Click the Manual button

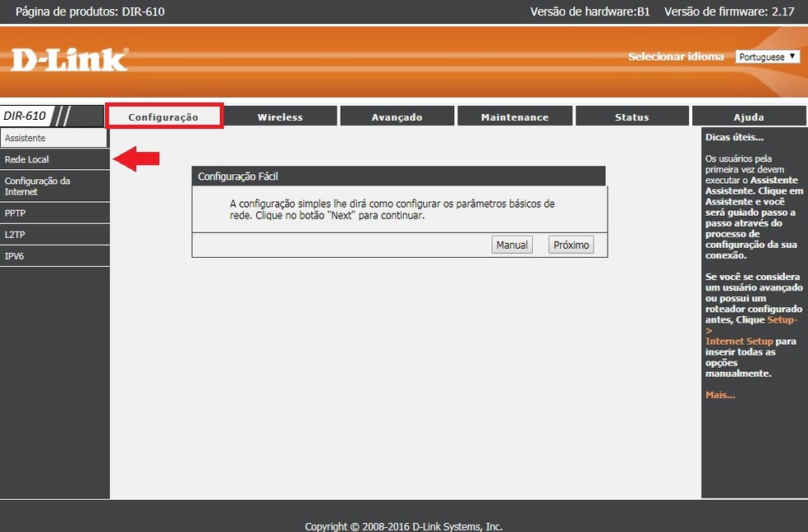(x=512, y=245)
